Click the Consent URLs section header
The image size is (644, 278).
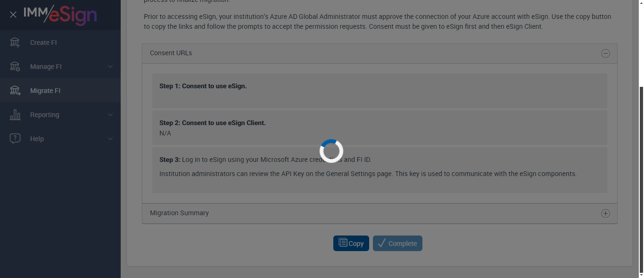(380, 53)
